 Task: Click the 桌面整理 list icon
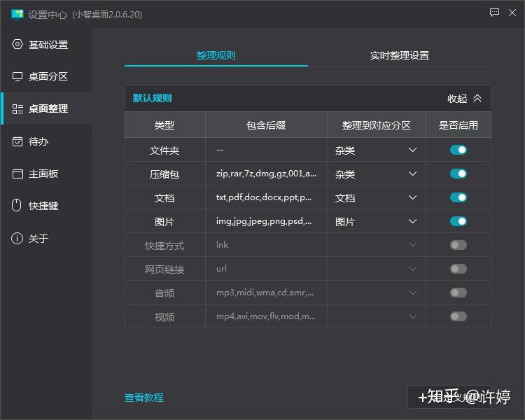[17, 109]
